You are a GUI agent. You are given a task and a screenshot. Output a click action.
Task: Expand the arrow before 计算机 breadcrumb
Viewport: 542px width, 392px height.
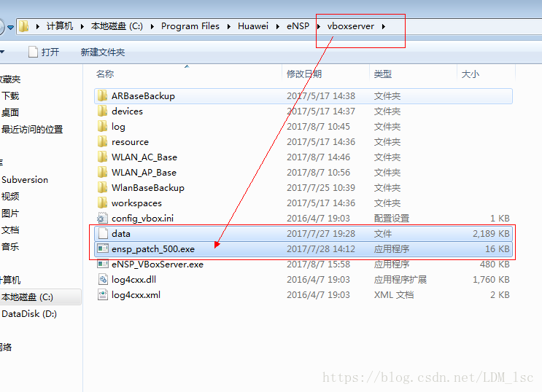click(x=38, y=26)
